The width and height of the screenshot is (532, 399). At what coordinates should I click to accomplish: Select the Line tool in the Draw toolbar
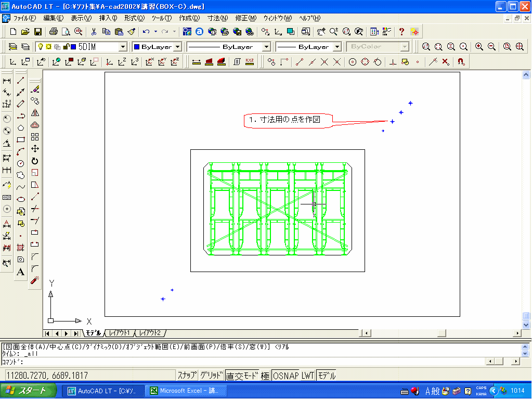(21, 81)
